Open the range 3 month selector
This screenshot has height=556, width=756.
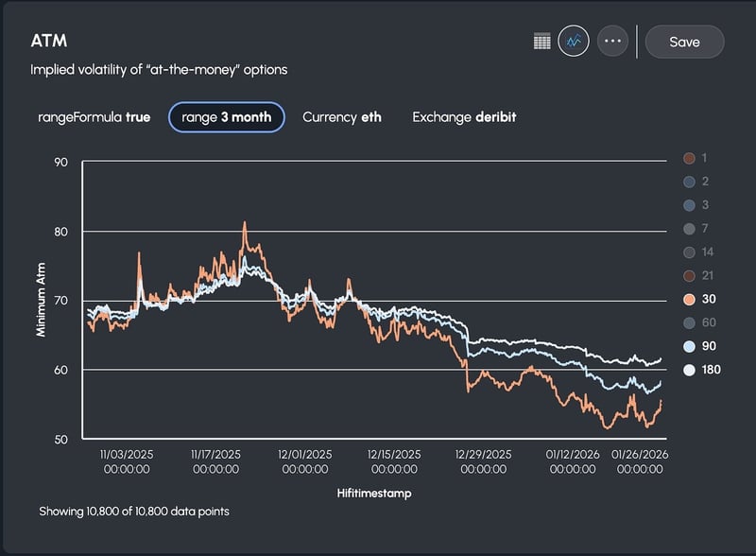[227, 117]
